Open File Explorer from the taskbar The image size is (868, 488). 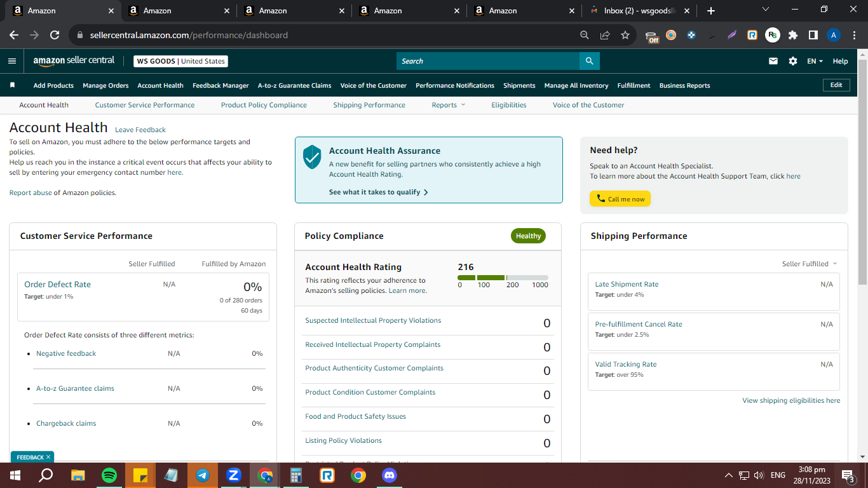(78, 475)
